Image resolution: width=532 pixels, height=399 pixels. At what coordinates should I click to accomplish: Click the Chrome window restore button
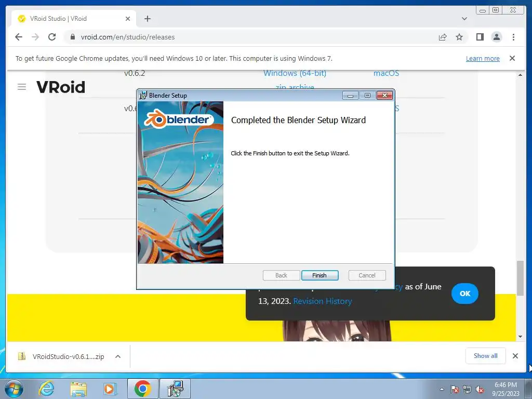tap(496, 10)
